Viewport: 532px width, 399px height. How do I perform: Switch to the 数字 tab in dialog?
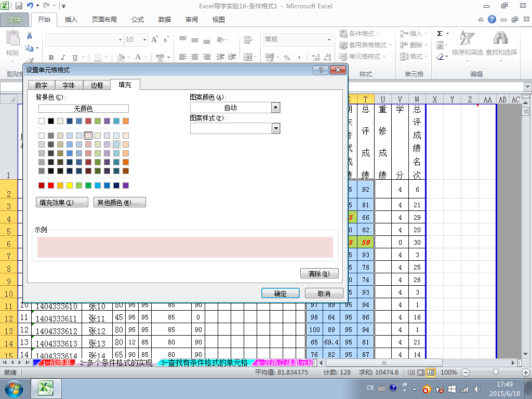(x=41, y=85)
